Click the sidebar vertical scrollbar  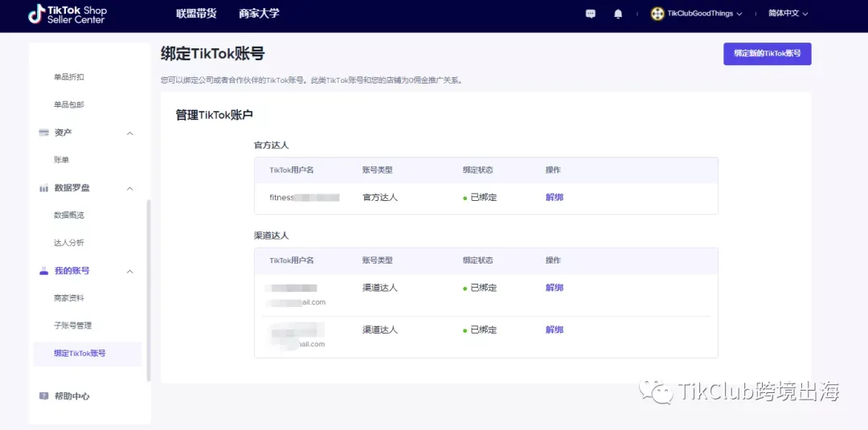(149, 290)
